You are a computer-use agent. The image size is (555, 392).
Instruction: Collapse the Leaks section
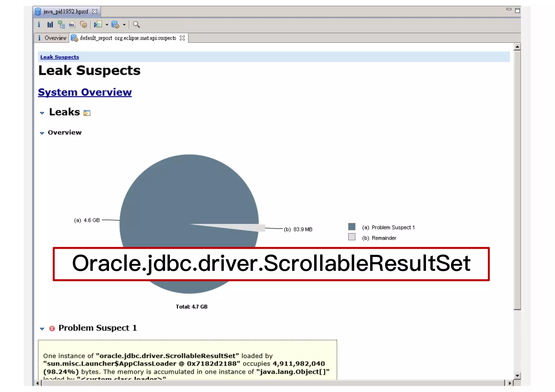tap(42, 113)
